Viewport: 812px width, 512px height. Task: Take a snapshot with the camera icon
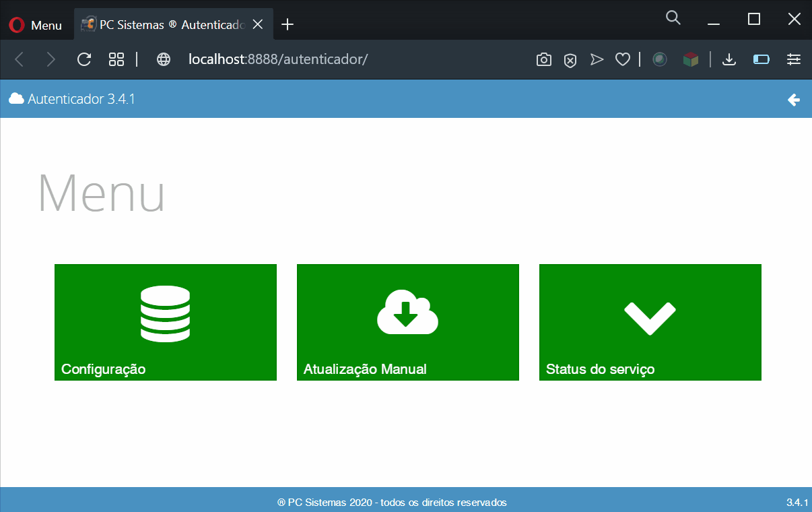544,60
